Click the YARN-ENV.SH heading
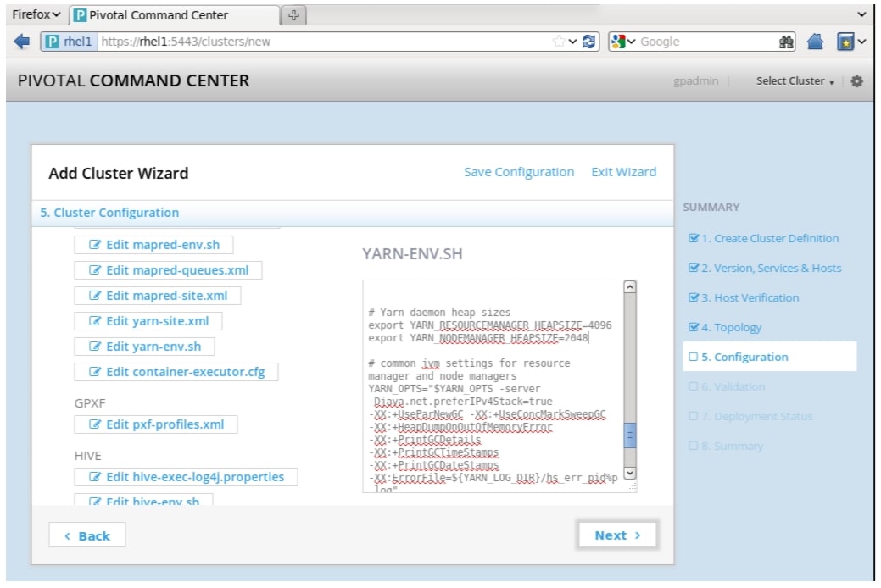This screenshot has height=588, width=881. pos(412,254)
